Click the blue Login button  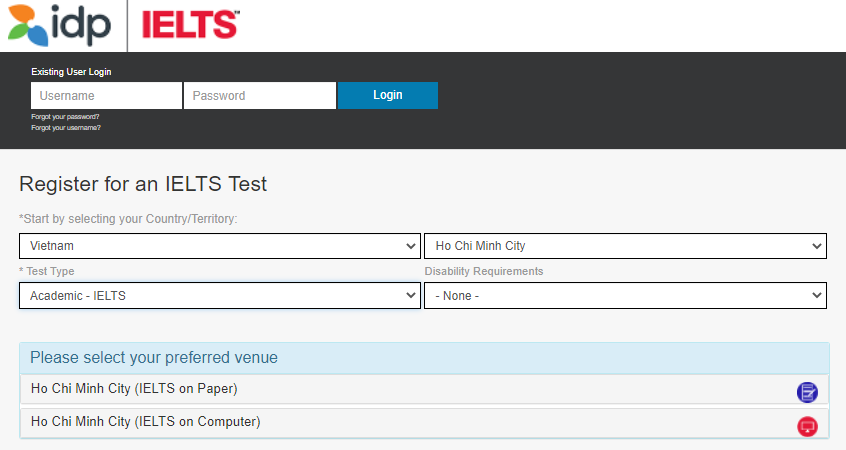click(x=388, y=96)
